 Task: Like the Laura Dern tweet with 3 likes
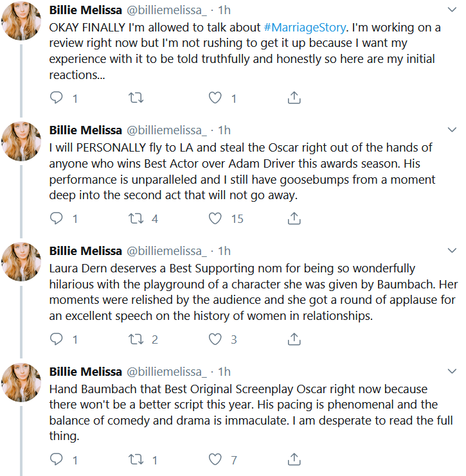click(215, 339)
